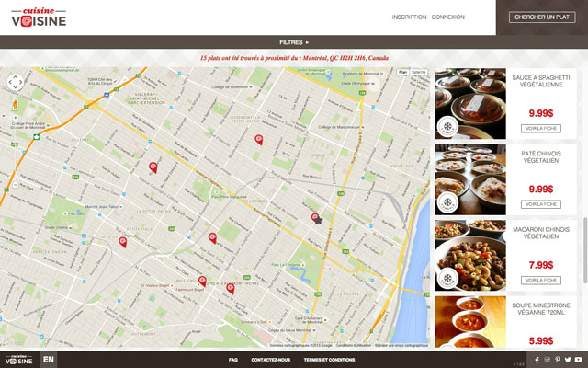Click the footer Cuisine Voisine logo

19,360
